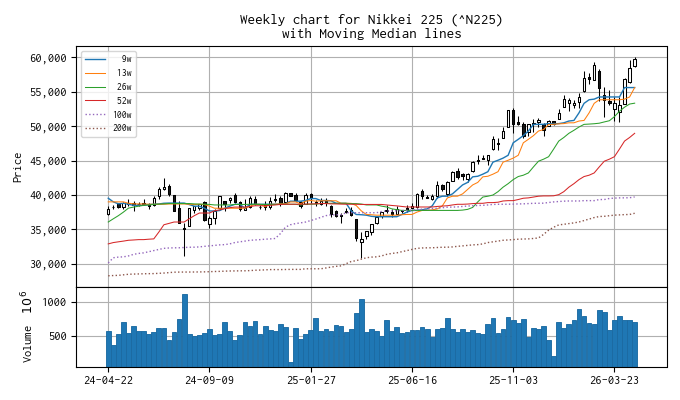Image resolution: width=680 pixels, height=400 pixels.
Task: Click the orange 13w line sample in legend
Action: [95, 73]
